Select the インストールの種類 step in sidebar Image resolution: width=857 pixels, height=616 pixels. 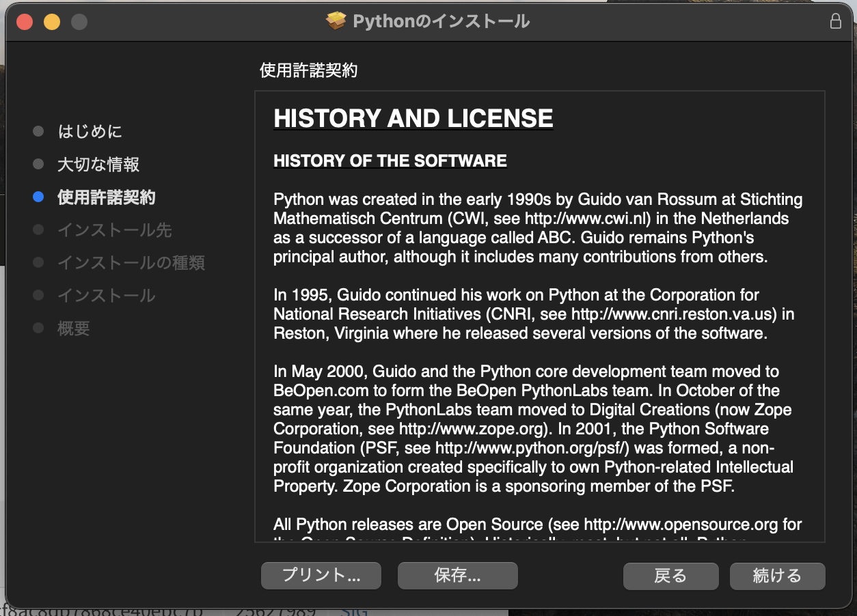131,262
